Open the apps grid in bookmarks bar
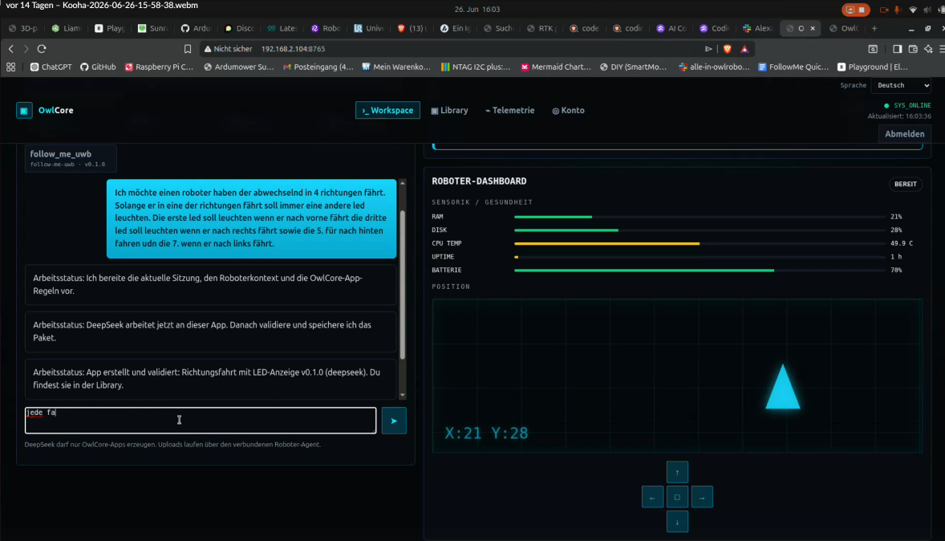The height and width of the screenshot is (541, 945). pos(11,67)
